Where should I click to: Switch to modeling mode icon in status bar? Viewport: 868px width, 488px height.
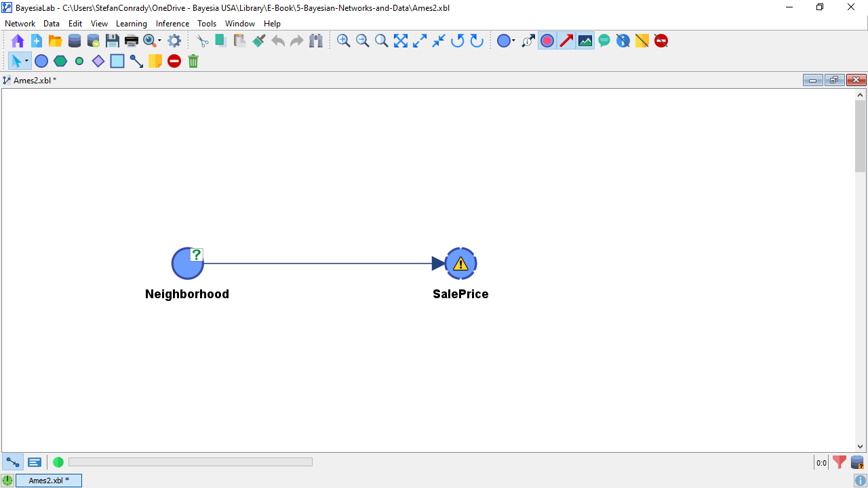[x=13, y=462]
